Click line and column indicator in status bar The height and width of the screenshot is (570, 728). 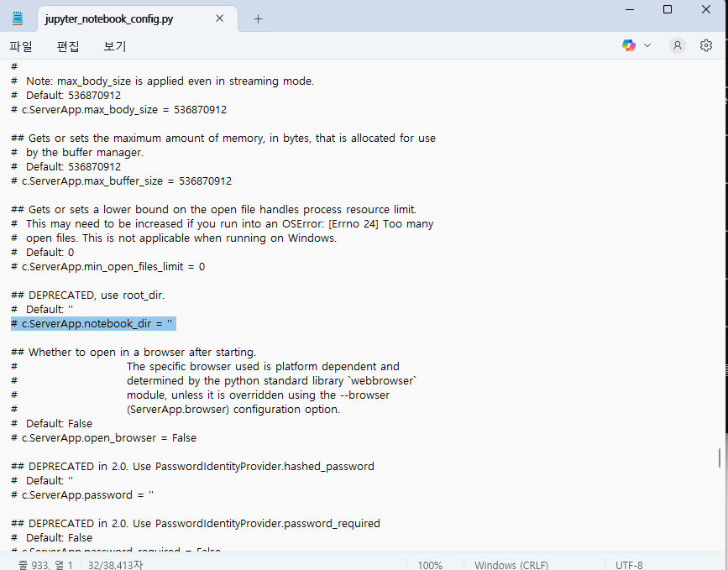[45, 565]
